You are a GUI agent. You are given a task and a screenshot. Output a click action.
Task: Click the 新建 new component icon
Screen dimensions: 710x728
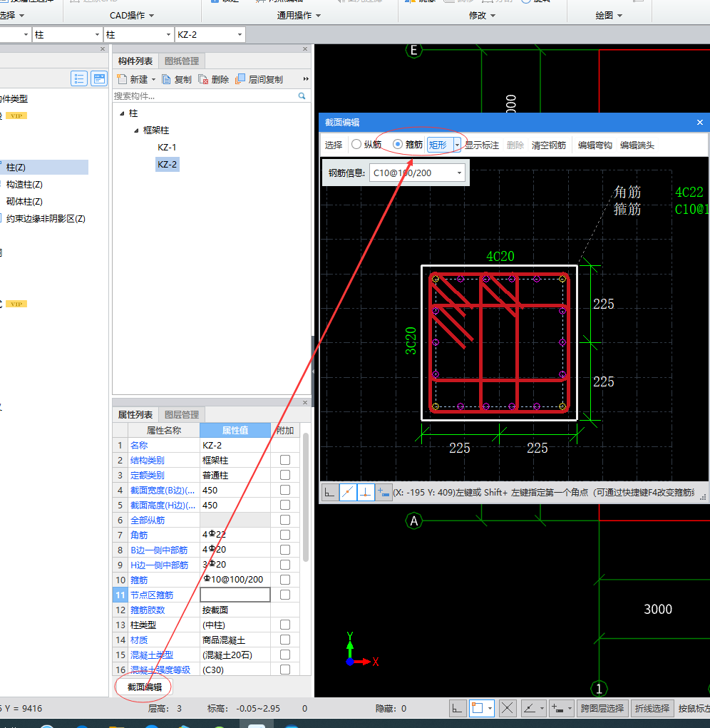tap(122, 79)
